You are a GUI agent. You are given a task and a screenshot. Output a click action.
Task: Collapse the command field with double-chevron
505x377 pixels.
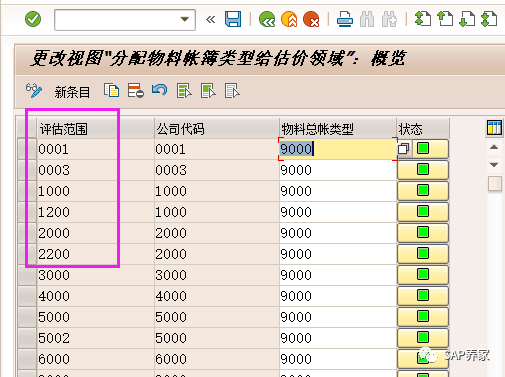[210, 20]
